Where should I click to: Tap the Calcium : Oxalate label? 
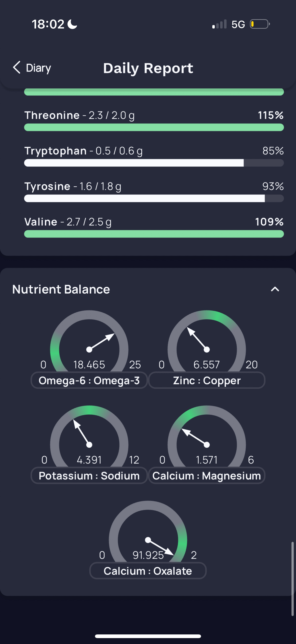click(148, 571)
